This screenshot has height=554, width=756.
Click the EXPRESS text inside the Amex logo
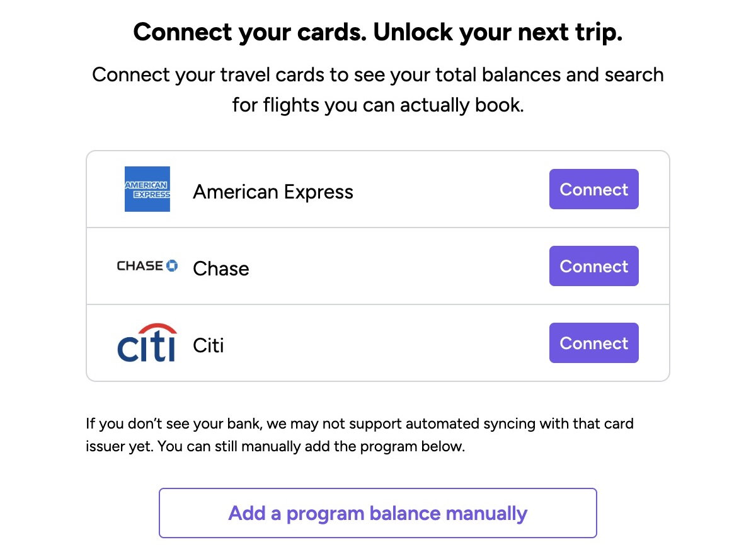[x=154, y=194]
